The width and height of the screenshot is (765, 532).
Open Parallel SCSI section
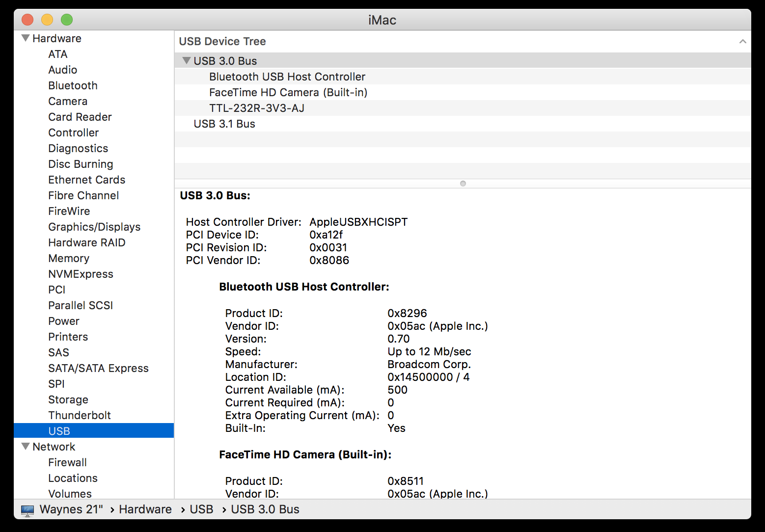click(x=81, y=305)
